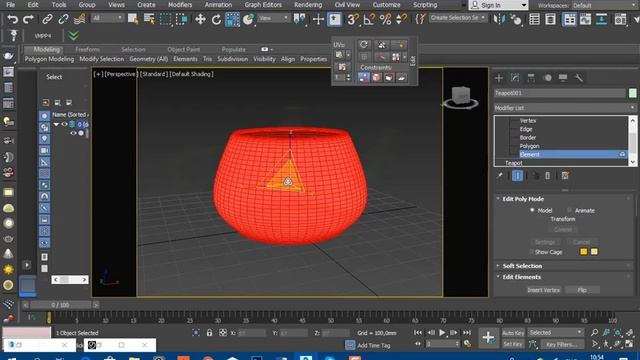Open the Modifiers menu
Viewport: 640px width, 360px height.
pos(180,5)
